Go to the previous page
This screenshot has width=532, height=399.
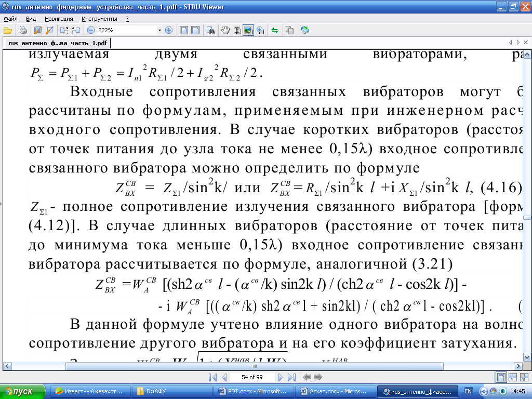coord(224,377)
